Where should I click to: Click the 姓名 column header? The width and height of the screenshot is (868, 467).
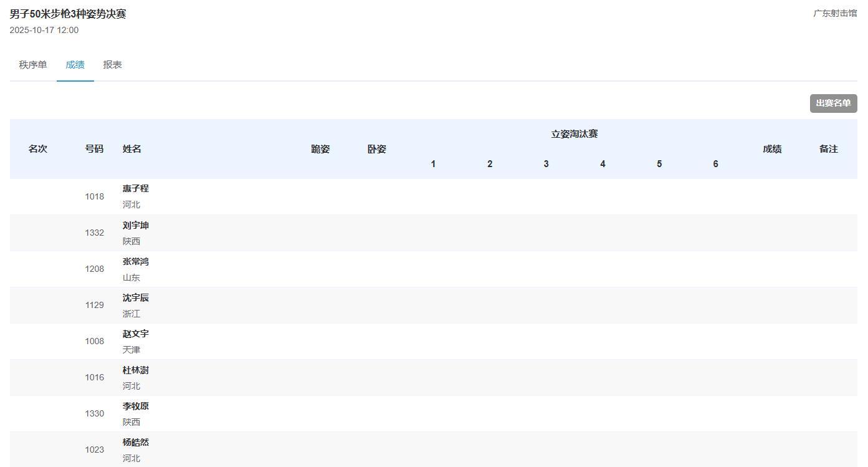tap(132, 149)
